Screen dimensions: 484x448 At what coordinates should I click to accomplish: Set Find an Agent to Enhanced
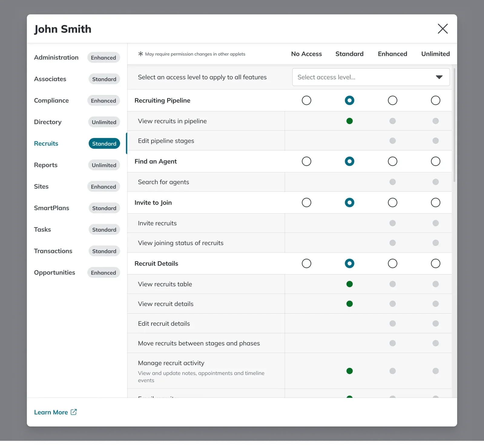[x=392, y=161]
